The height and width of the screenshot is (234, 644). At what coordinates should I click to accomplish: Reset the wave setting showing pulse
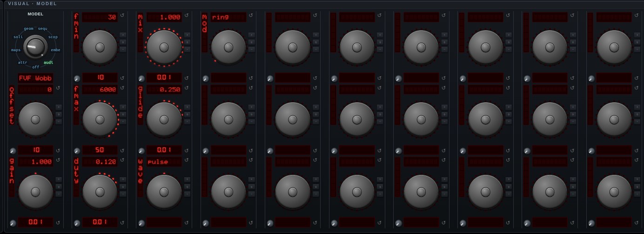(x=187, y=160)
